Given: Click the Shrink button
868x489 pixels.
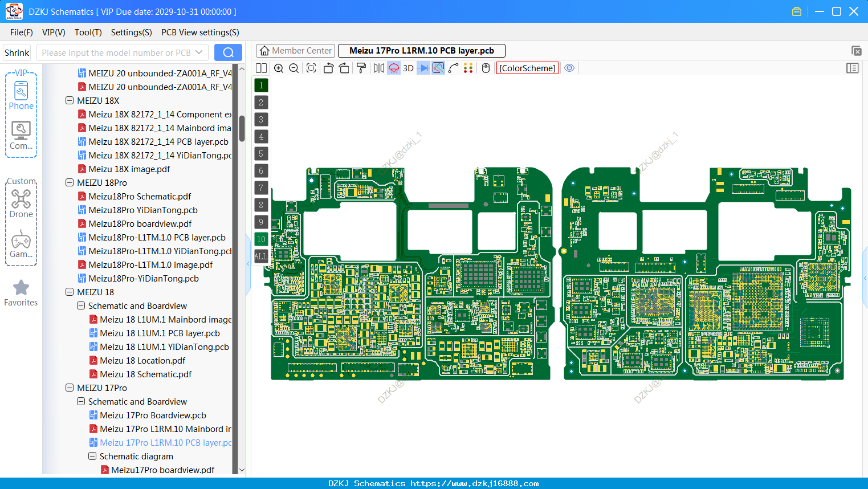Looking at the screenshot, I should click(17, 52).
